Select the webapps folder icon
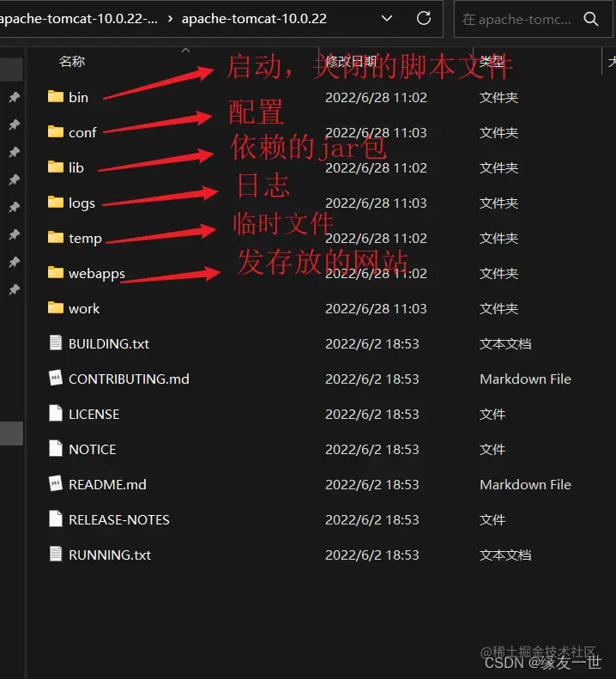This screenshot has height=679, width=616. 56,272
